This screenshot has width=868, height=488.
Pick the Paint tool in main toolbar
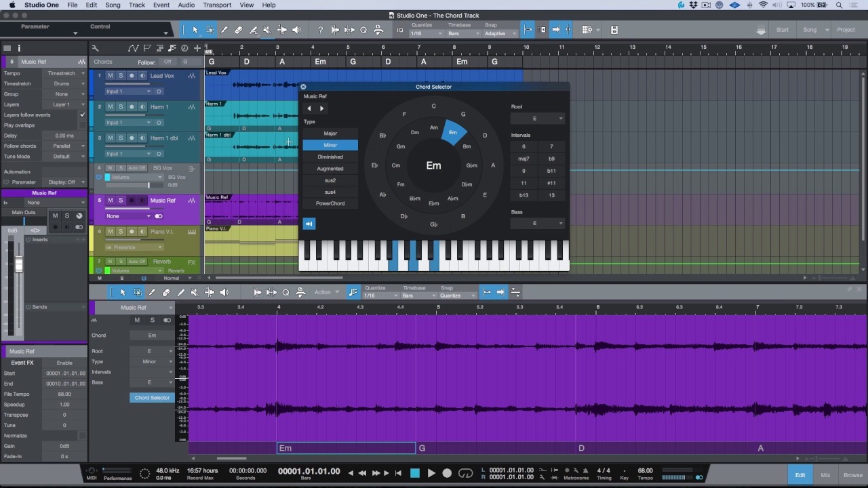(224, 30)
